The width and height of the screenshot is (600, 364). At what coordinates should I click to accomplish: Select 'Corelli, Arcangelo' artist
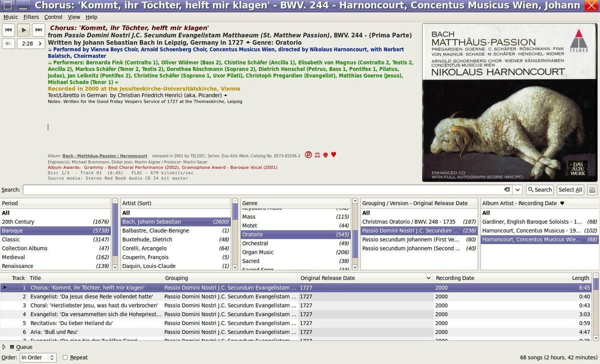[x=176, y=248]
